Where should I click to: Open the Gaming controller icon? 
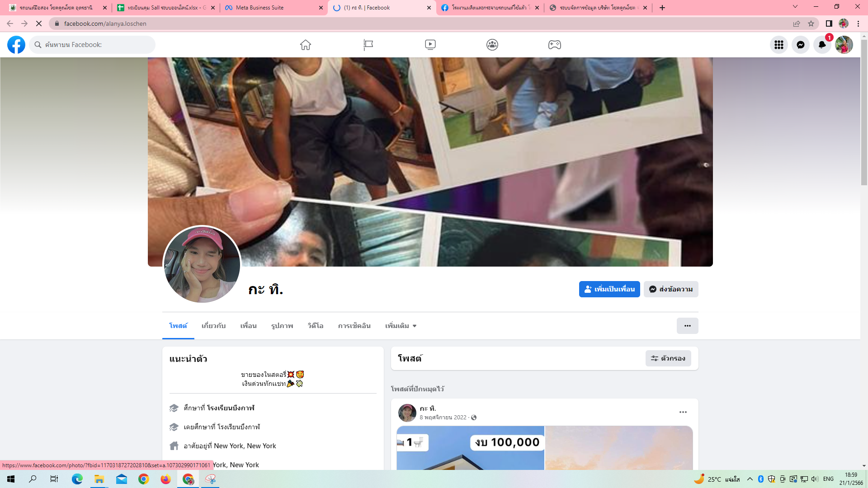click(x=554, y=45)
